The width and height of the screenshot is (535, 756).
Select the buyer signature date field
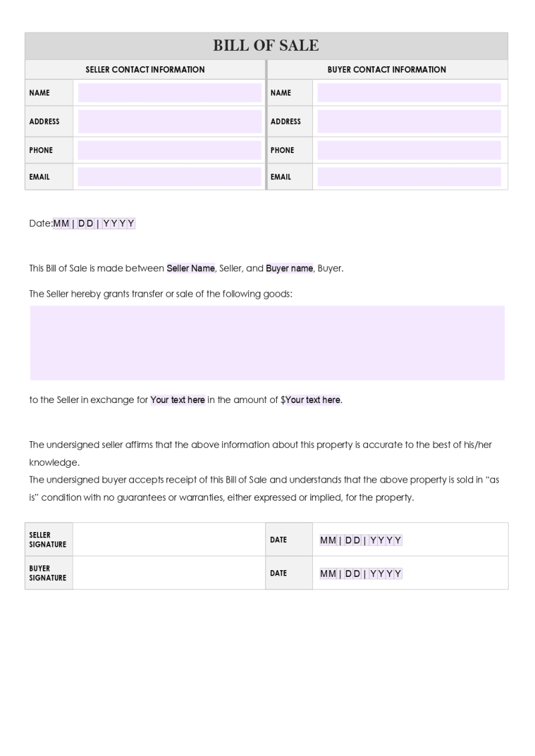tap(361, 574)
